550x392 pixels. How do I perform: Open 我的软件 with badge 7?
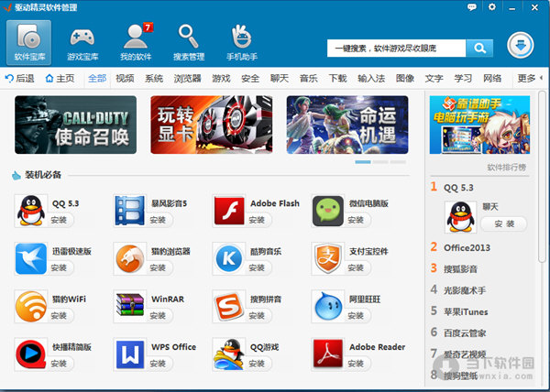coord(136,42)
